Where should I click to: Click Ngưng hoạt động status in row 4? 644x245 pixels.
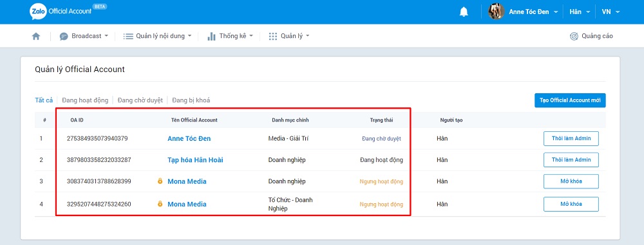(381, 204)
